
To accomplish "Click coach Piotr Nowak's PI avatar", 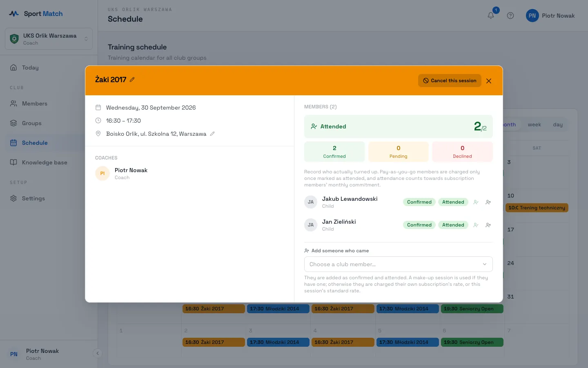I will [x=102, y=173].
